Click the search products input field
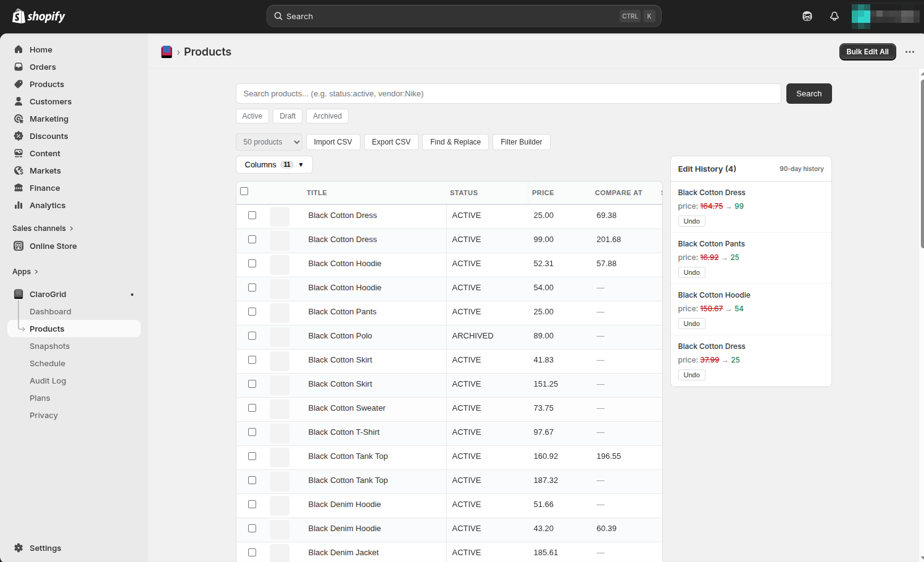The height and width of the screenshot is (562, 924). coord(508,94)
